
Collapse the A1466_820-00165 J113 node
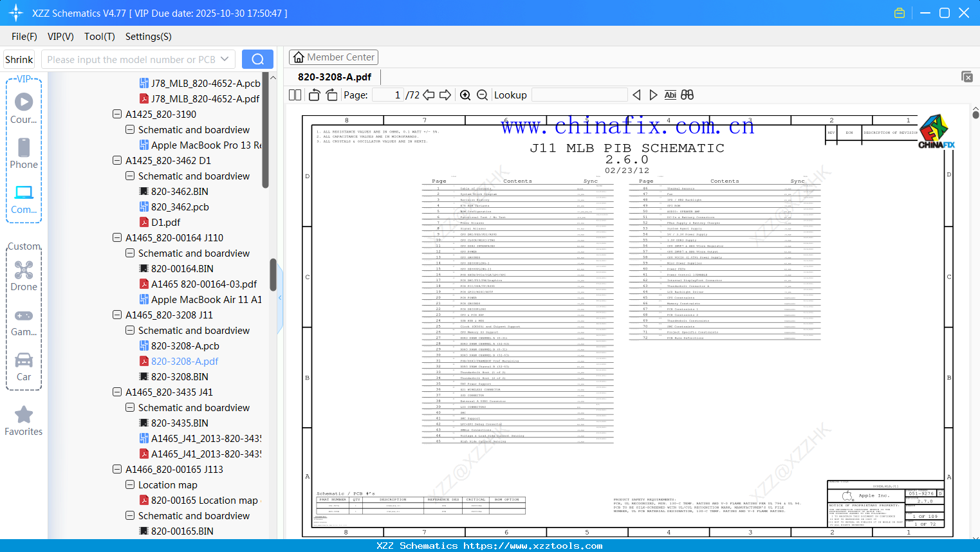click(x=117, y=469)
